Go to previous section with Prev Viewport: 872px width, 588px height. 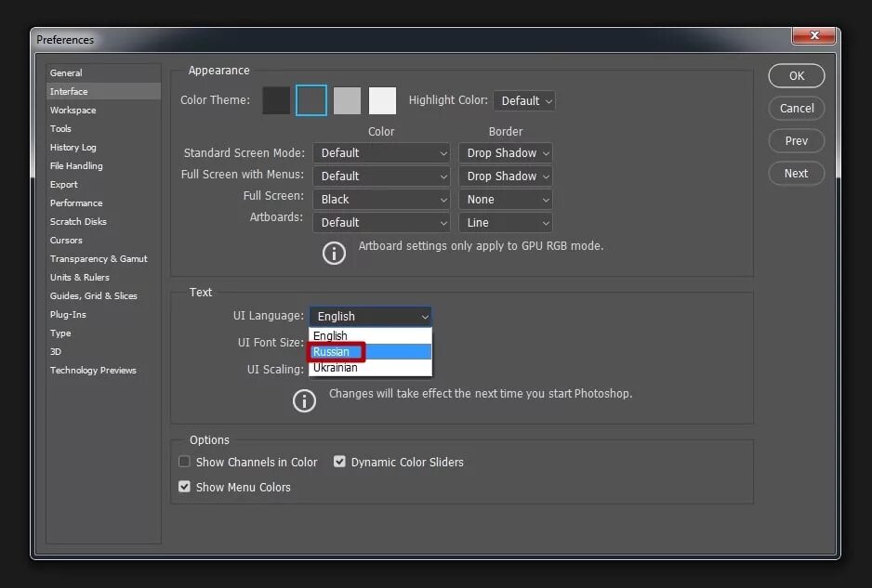(797, 141)
